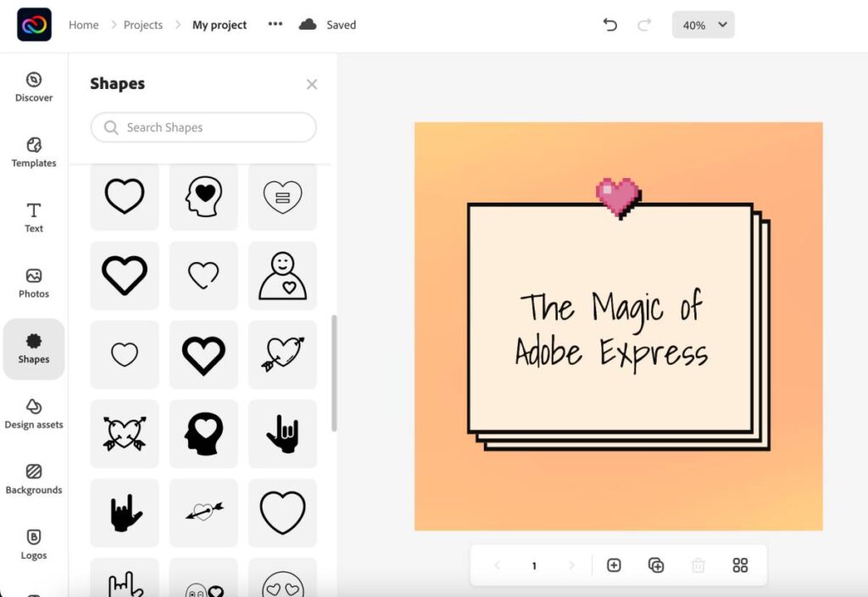868x597 pixels.
Task: Check the Saved cloud status
Action: tap(327, 25)
